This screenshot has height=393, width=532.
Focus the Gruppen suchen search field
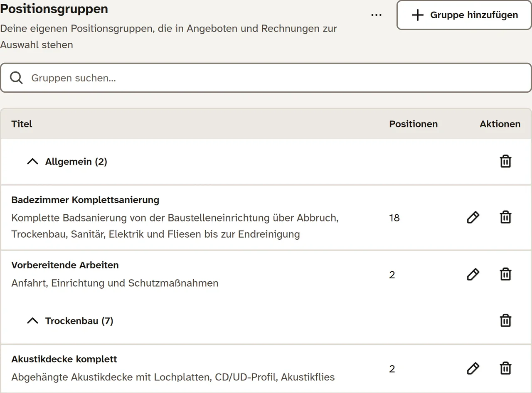click(266, 78)
